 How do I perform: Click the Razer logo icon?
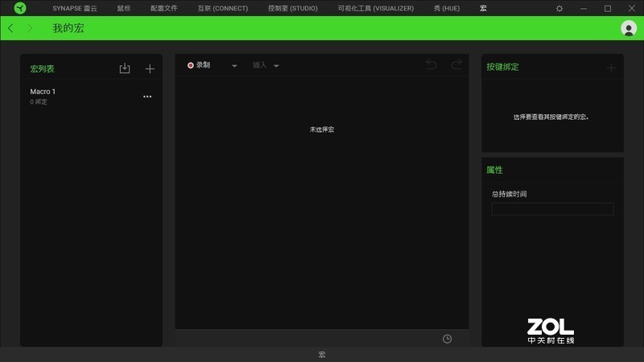[19, 8]
